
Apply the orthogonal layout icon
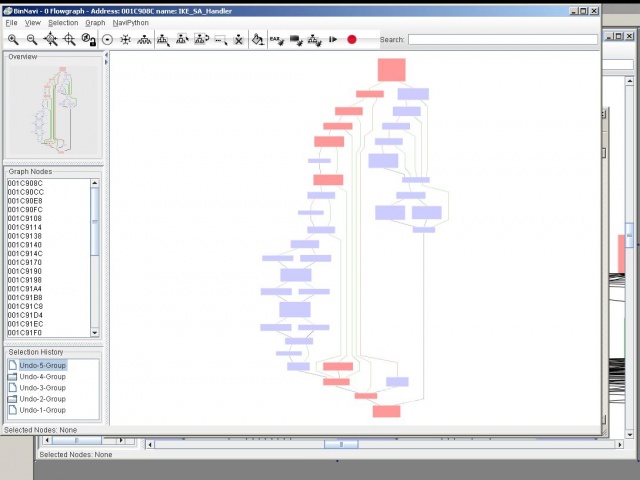pyautogui.click(x=126, y=40)
